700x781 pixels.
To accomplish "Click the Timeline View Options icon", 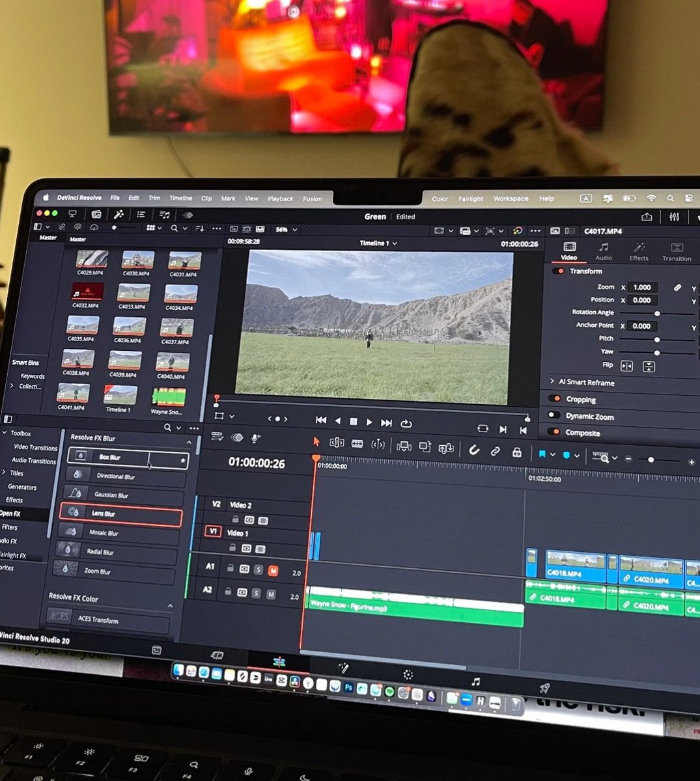I will coord(217,437).
